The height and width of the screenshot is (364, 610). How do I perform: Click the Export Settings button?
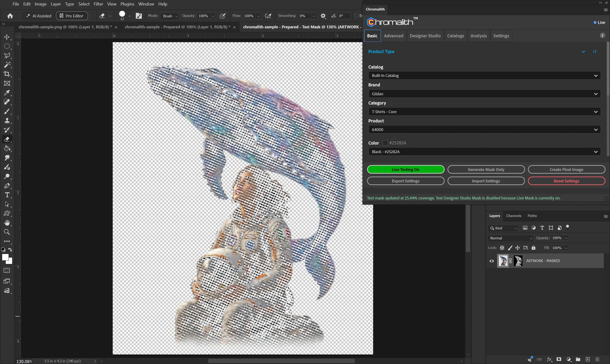coord(406,181)
